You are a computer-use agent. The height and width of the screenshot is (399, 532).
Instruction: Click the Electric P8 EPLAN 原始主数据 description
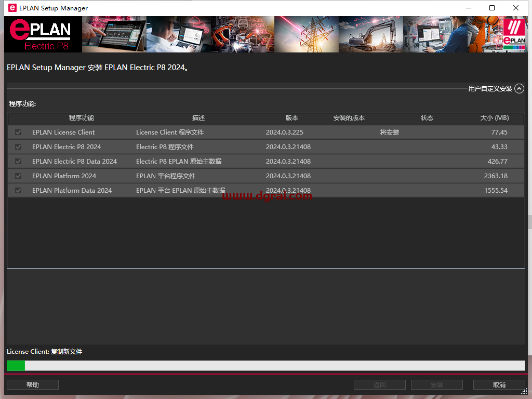tap(179, 162)
